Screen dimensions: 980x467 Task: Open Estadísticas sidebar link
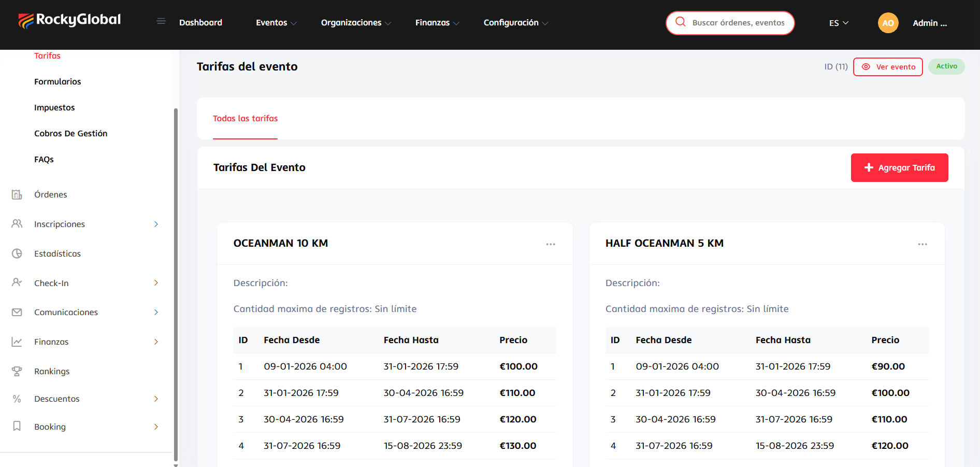pyautogui.click(x=57, y=253)
